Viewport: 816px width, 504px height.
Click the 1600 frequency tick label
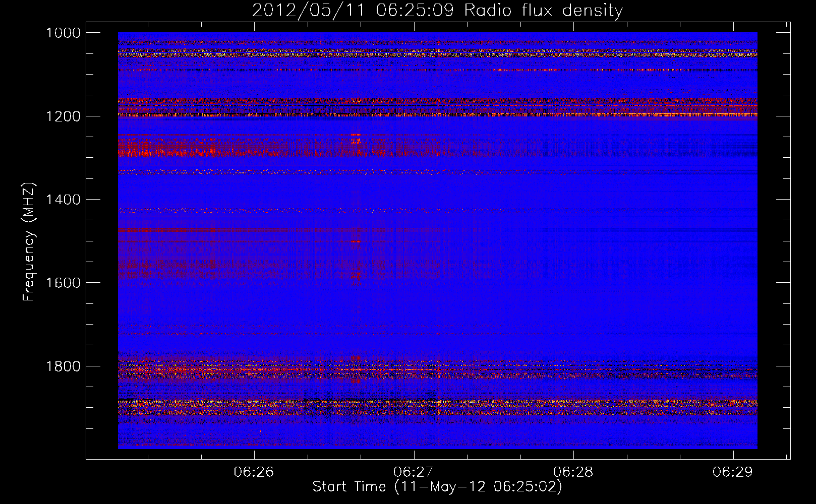coord(63,283)
